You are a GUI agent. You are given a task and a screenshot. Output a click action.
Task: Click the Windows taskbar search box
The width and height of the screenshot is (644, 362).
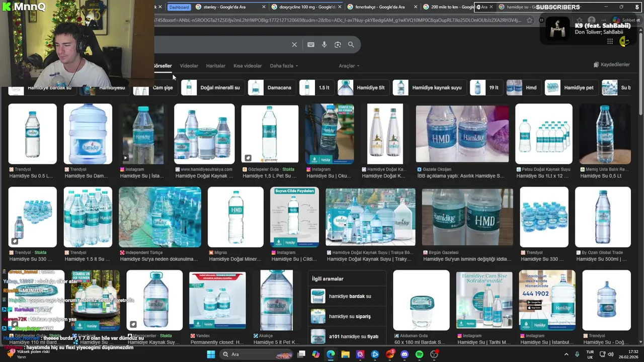pos(255,354)
